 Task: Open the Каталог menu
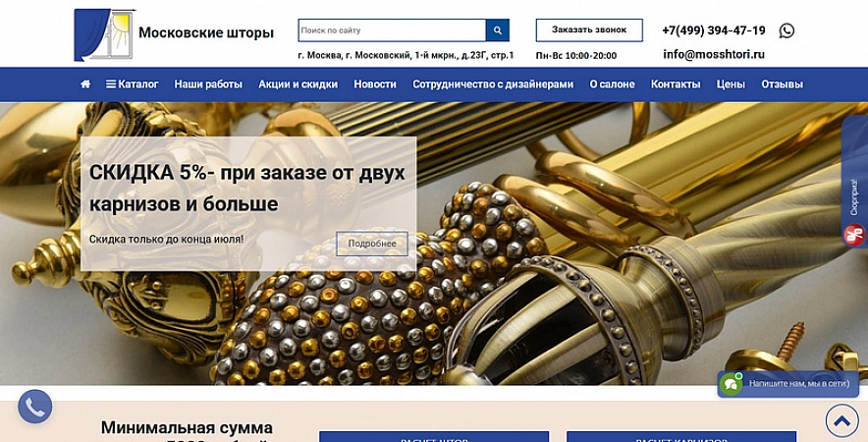tap(132, 84)
